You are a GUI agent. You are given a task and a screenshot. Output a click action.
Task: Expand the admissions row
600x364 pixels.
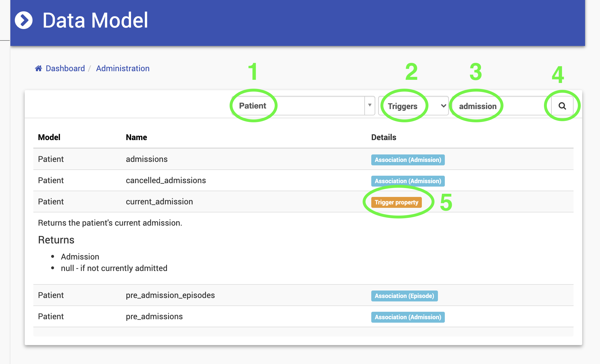[x=147, y=159]
